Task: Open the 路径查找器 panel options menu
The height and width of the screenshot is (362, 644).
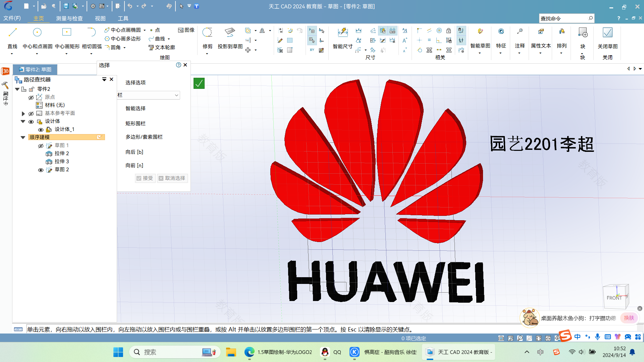Action: pos(104,79)
